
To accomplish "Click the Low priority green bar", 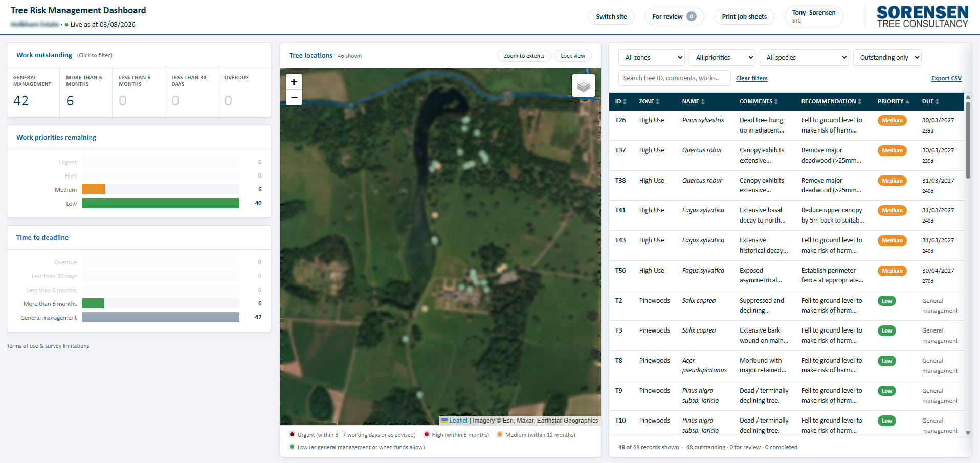I will coord(161,203).
